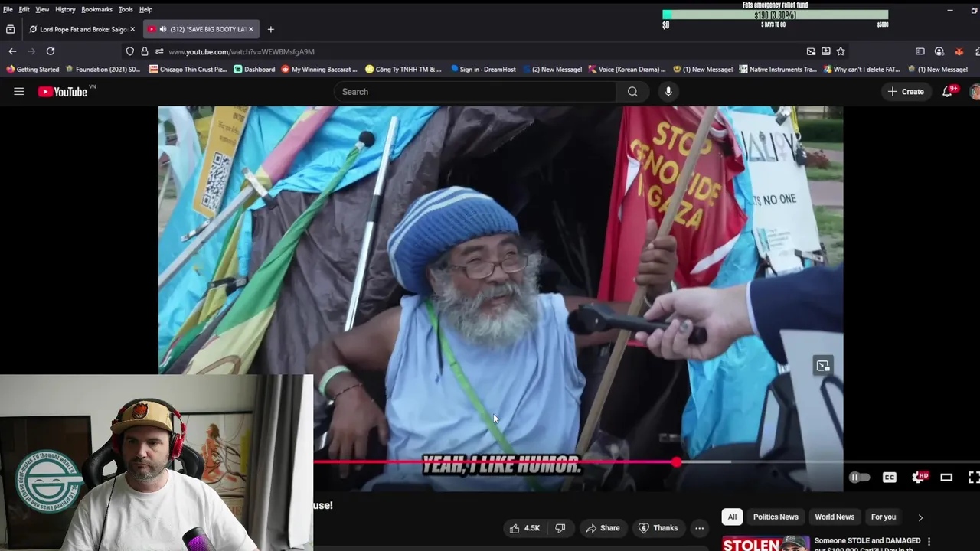
Task: Switch to Lord Pope Fat and Broke tab
Action: point(82,29)
